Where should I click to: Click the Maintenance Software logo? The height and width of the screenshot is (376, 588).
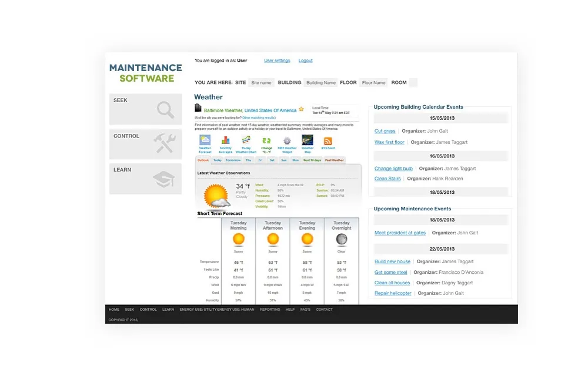145,73
